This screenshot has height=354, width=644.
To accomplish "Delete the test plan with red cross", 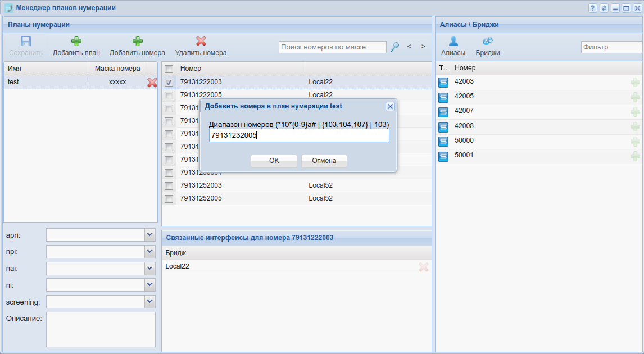I will [152, 82].
